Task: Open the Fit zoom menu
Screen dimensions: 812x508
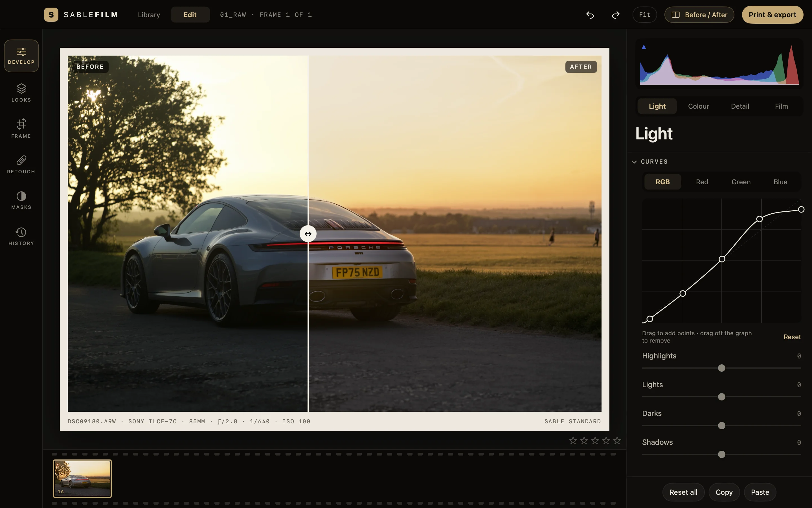Action: [644, 15]
